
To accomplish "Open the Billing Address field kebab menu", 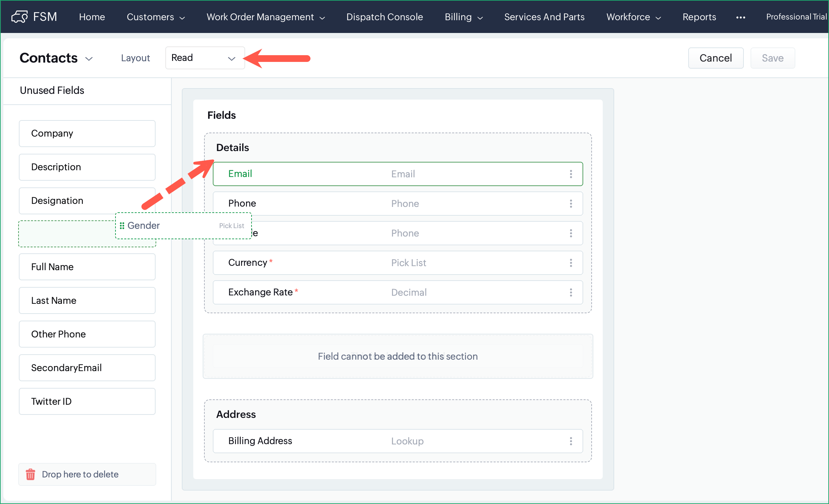I will pyautogui.click(x=571, y=441).
